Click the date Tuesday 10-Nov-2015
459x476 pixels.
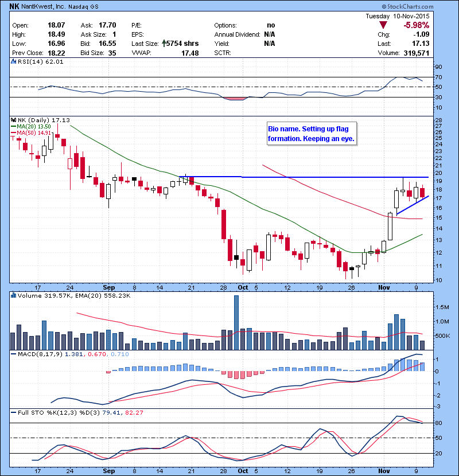pos(398,16)
